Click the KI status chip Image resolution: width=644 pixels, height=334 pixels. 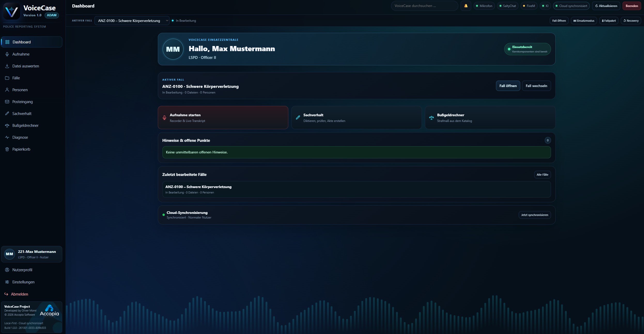545,6
